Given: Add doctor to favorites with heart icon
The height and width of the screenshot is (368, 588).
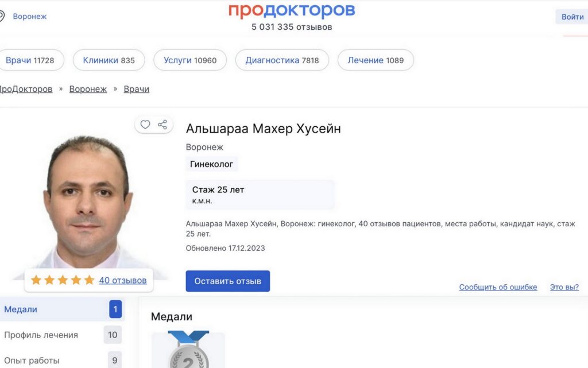Looking at the screenshot, I should pyautogui.click(x=145, y=125).
